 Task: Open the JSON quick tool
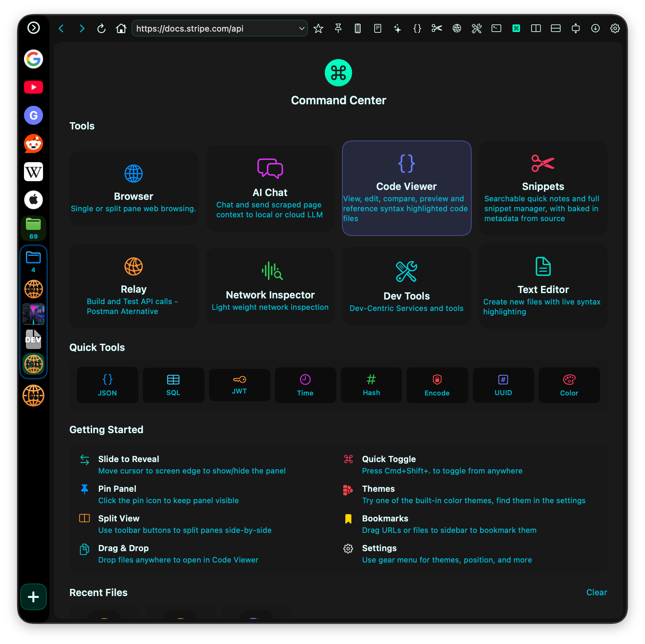pyautogui.click(x=107, y=385)
